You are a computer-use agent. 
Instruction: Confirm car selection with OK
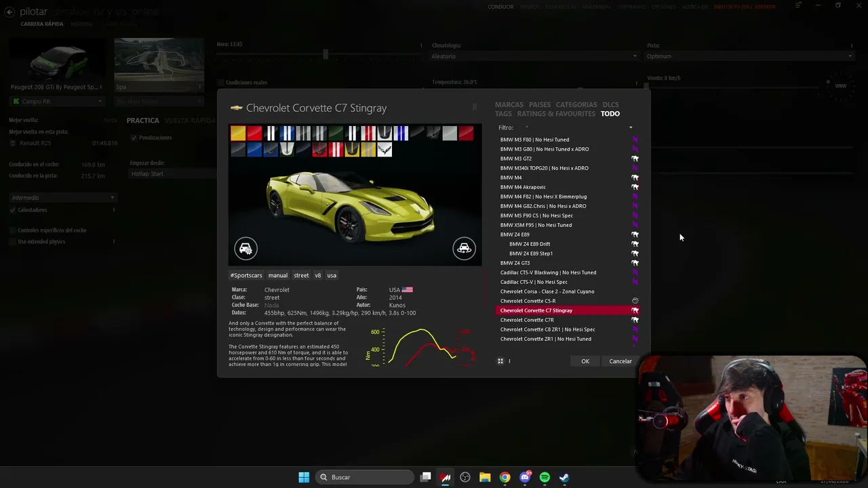[x=585, y=361]
